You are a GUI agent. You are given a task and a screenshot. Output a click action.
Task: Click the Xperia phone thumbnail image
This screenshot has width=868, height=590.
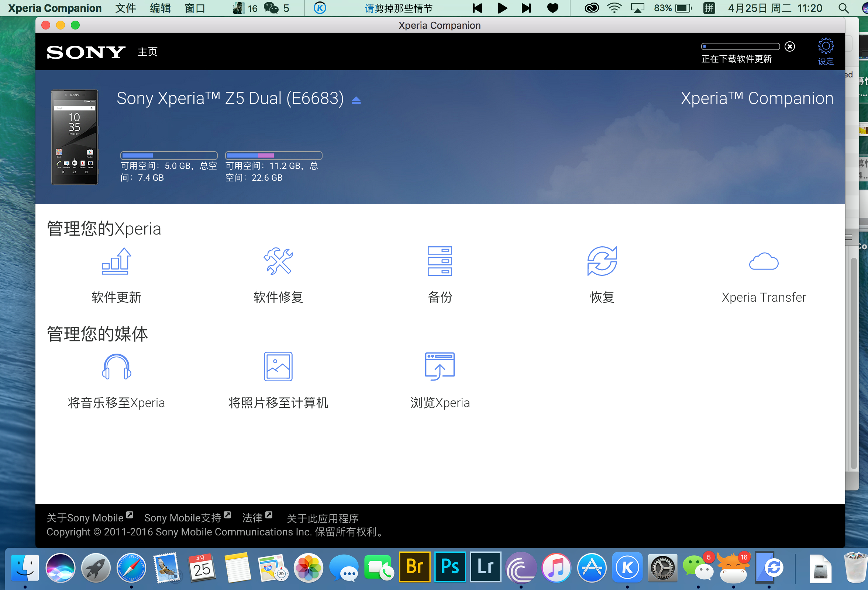[75, 137]
